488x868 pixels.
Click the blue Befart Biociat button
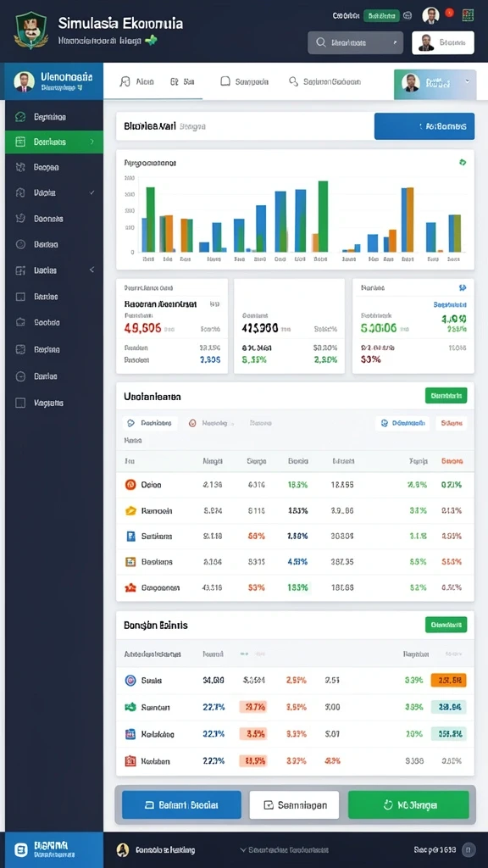coord(181,805)
